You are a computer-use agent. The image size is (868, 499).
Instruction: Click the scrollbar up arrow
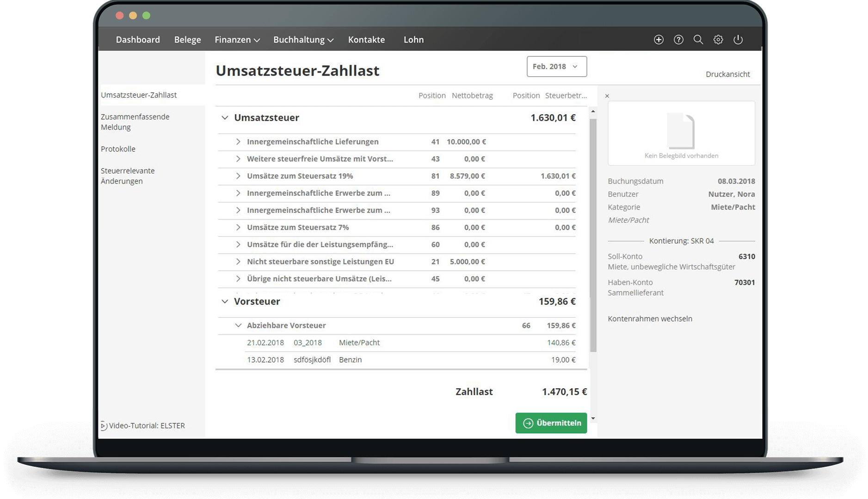(x=593, y=112)
